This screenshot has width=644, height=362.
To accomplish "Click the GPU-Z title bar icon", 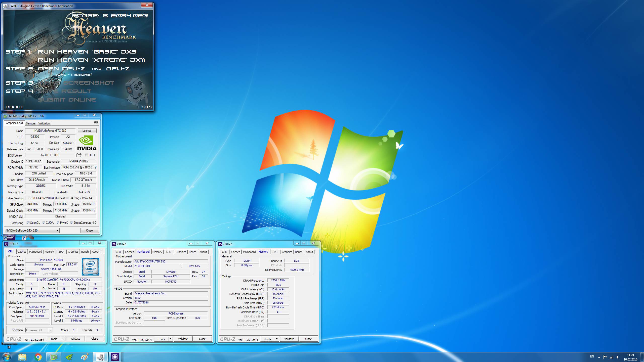I will pos(6,116).
